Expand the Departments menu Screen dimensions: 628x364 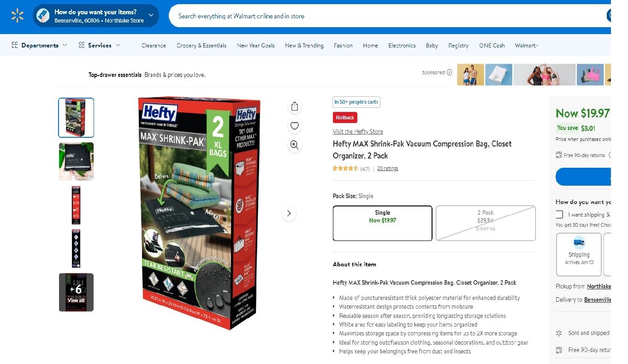pyautogui.click(x=39, y=45)
